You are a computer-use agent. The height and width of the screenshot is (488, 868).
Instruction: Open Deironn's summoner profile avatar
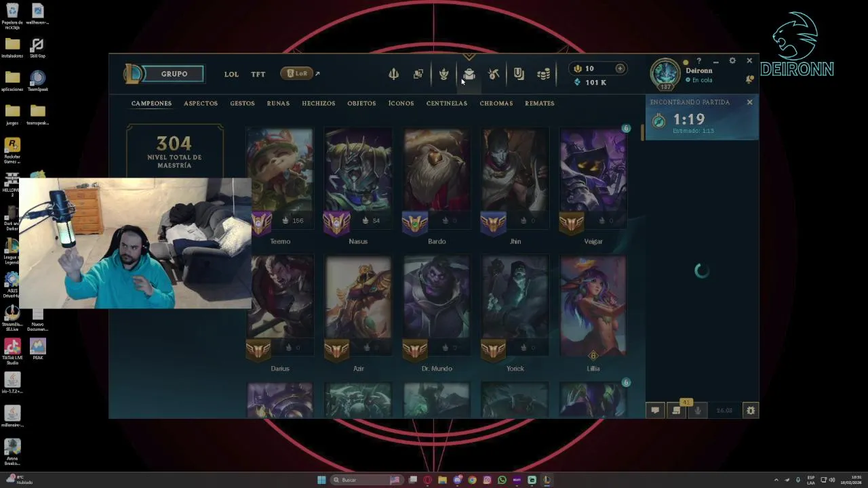(x=665, y=73)
